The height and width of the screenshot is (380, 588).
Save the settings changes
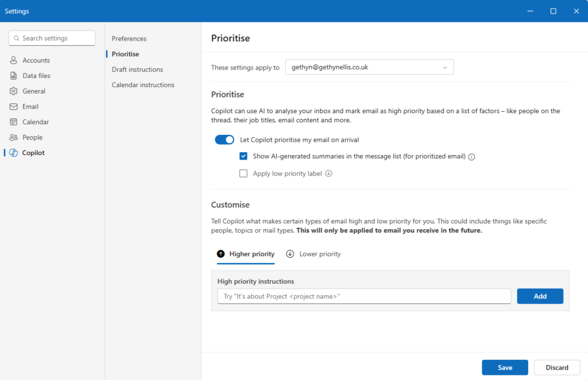[505, 367]
